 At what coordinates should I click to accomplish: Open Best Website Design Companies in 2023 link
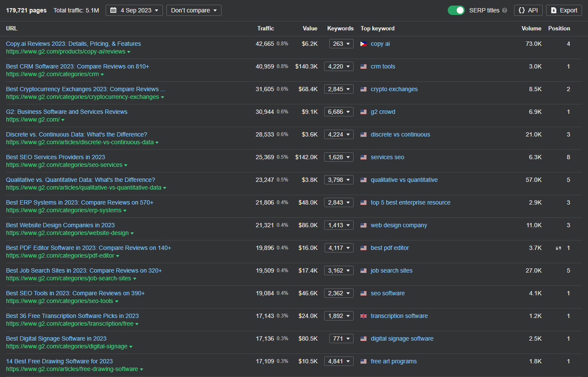(60, 225)
